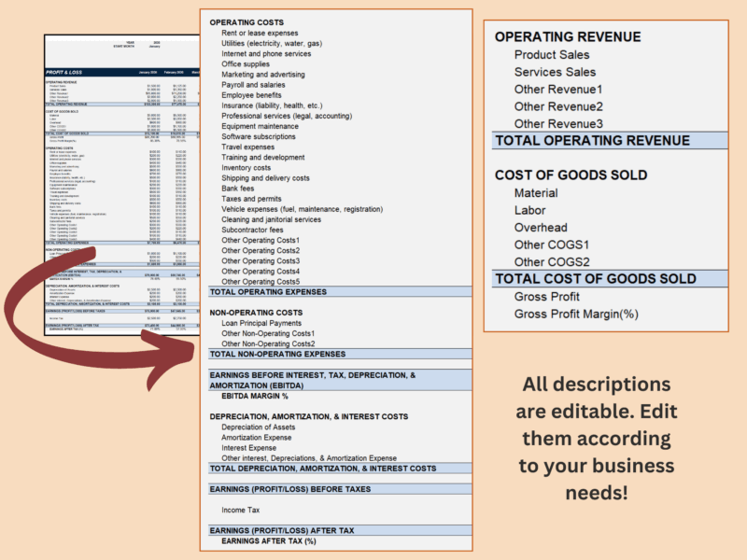
Task: Select 'TOTAL NON-OPERATING EXPENSES' row
Action: click(x=340, y=355)
